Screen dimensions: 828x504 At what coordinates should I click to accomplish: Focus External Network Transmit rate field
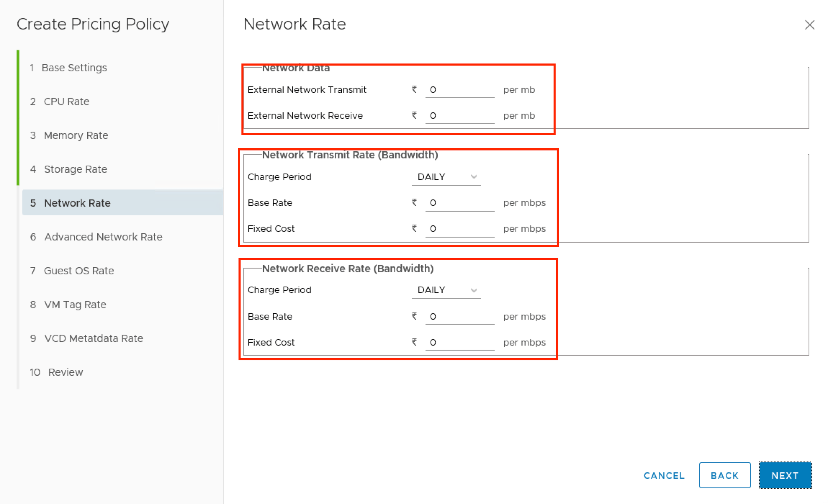(459, 90)
